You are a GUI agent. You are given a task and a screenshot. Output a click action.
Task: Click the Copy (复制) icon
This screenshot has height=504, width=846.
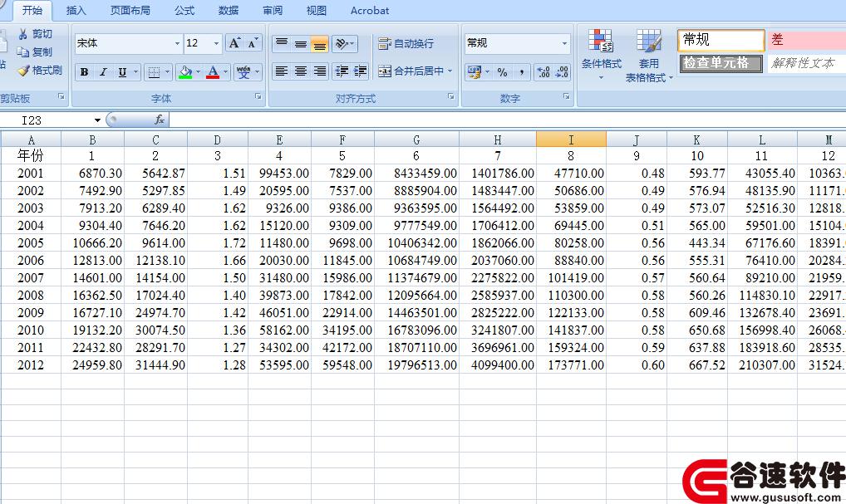[22, 52]
